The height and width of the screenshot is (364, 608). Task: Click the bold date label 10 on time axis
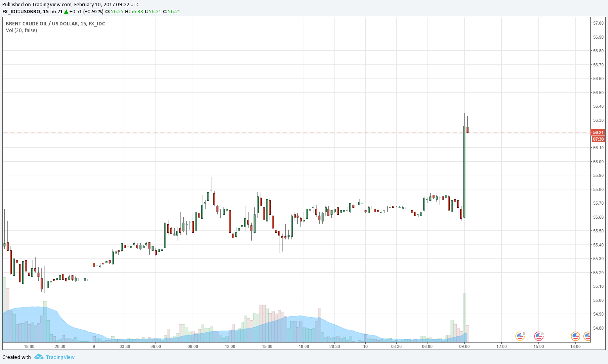click(x=365, y=346)
